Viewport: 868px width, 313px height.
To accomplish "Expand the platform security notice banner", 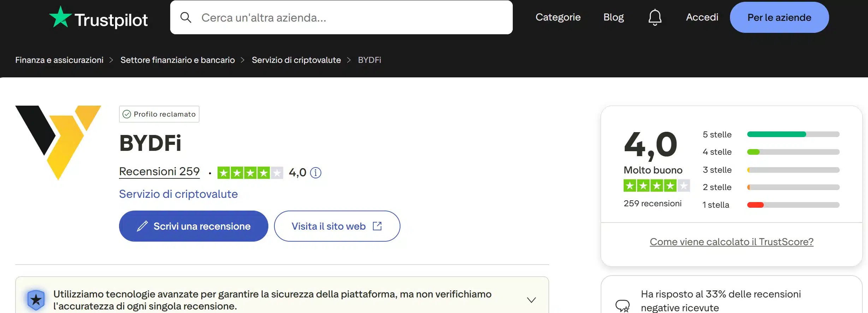I will tap(283, 299).
